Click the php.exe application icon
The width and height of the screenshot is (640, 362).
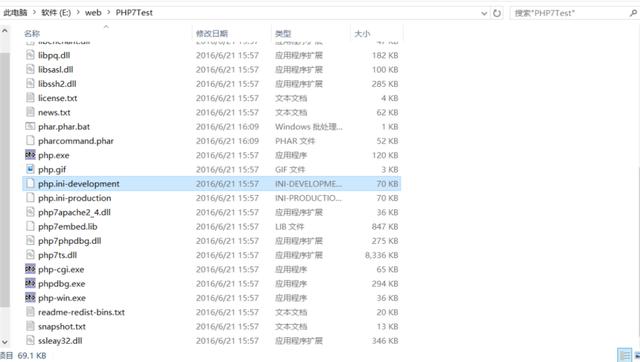coord(30,155)
